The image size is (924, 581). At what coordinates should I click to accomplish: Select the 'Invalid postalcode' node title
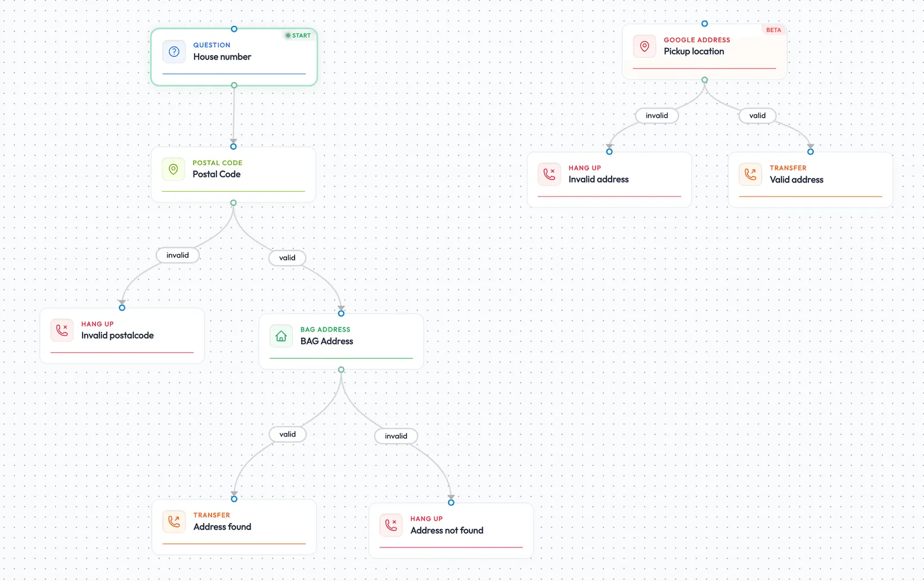[x=117, y=336]
